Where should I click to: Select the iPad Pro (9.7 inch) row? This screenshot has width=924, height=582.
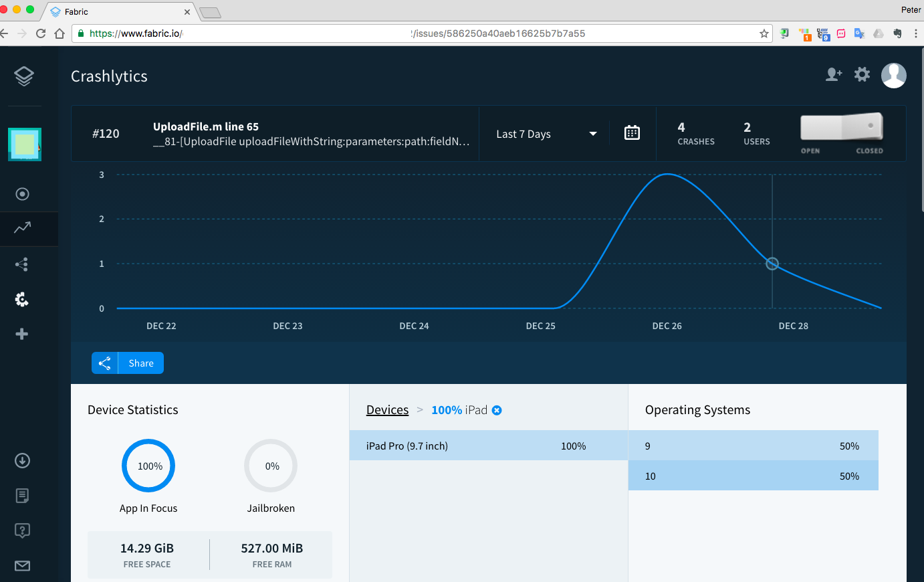[x=488, y=446]
